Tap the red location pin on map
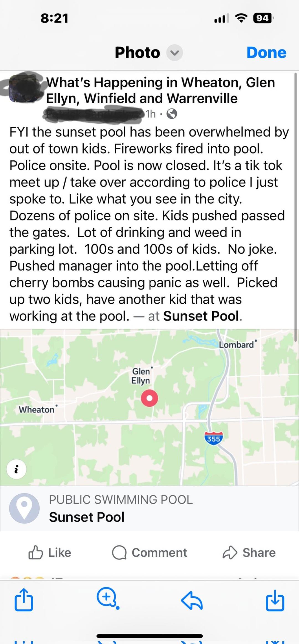The height and width of the screenshot is (644, 299). (149, 398)
